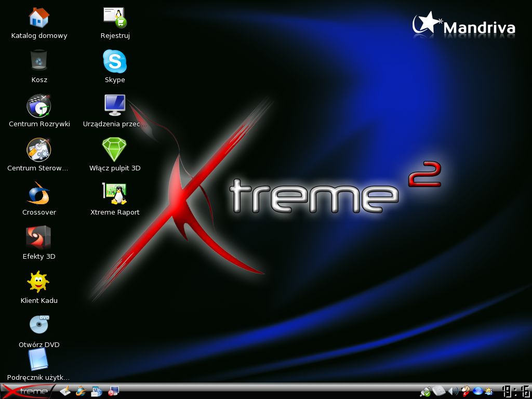Click the Otwórz DVD disc icon
Viewport: 532px width, 399px height.
point(39,324)
